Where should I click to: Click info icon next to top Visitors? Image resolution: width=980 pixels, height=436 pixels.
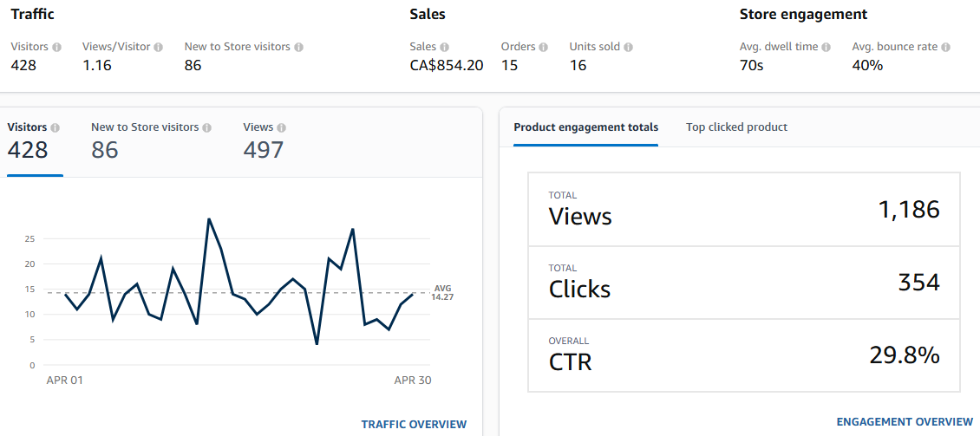56,47
